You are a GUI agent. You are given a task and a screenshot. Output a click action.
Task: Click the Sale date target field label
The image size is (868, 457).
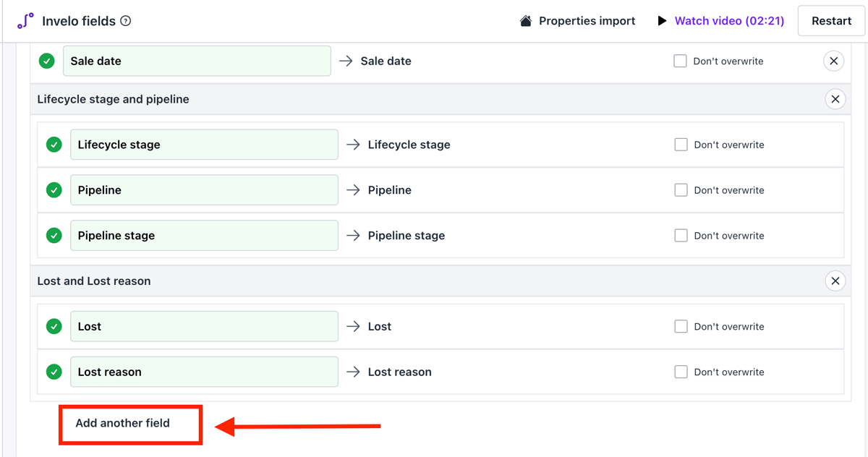tap(386, 61)
